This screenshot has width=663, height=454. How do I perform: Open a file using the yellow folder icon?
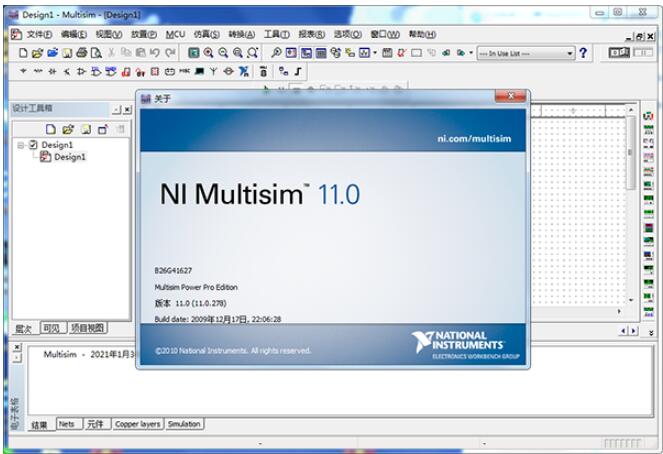(x=37, y=53)
